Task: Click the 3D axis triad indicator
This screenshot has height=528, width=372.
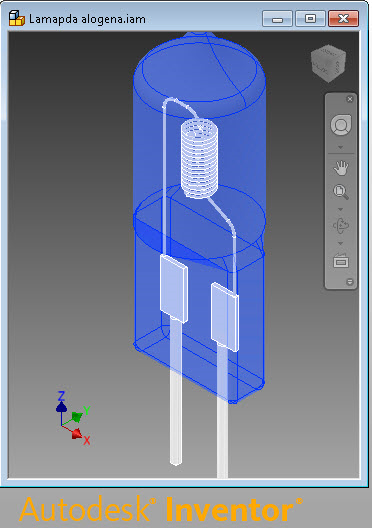Action: coord(73,418)
